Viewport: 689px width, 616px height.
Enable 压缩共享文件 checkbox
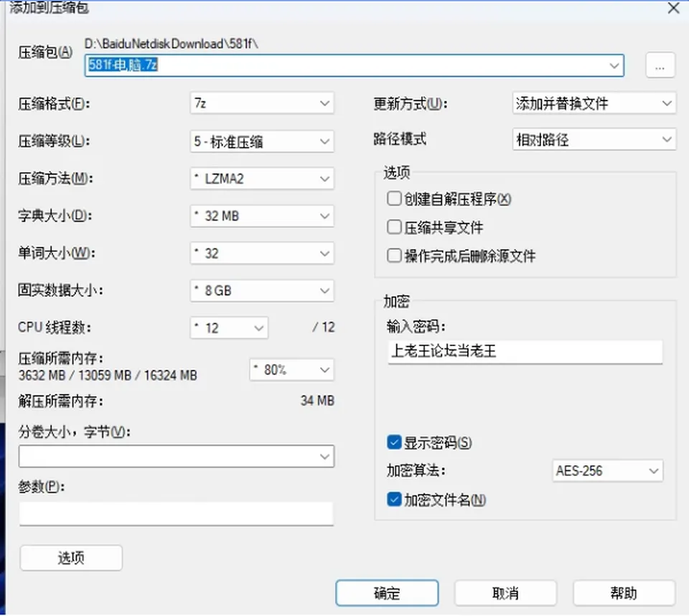click(394, 228)
